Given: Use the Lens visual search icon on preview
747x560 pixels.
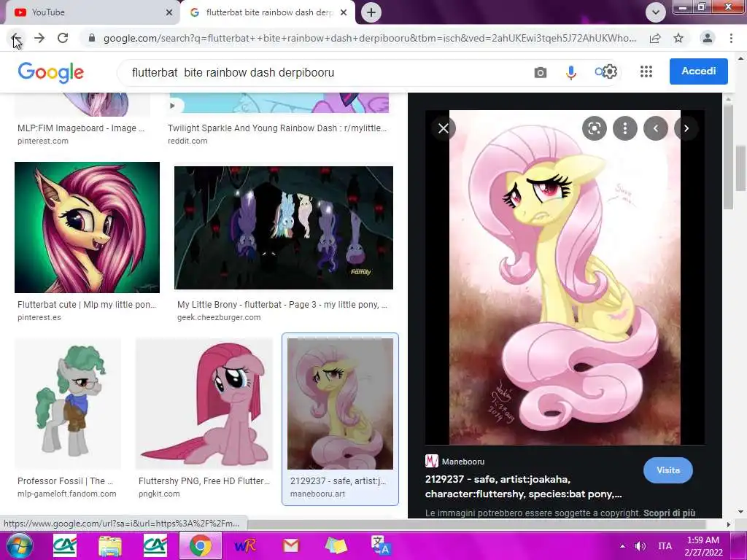Looking at the screenshot, I should coord(594,128).
